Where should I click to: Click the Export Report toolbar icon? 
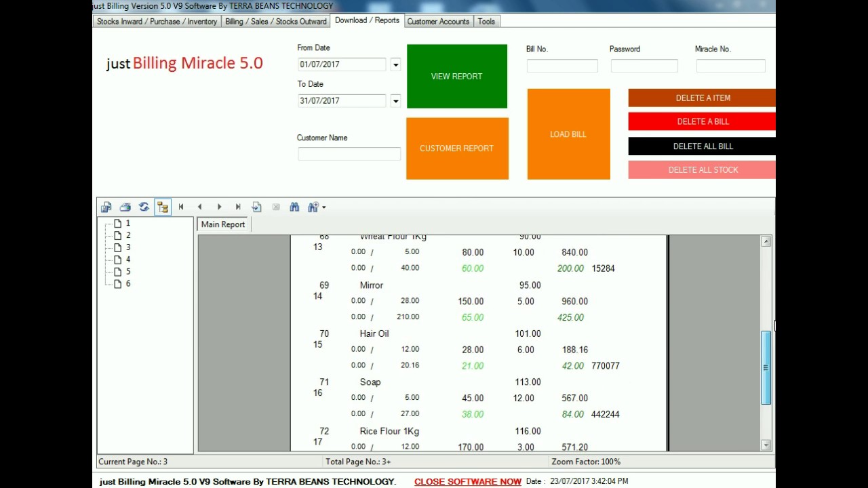pyautogui.click(x=106, y=207)
